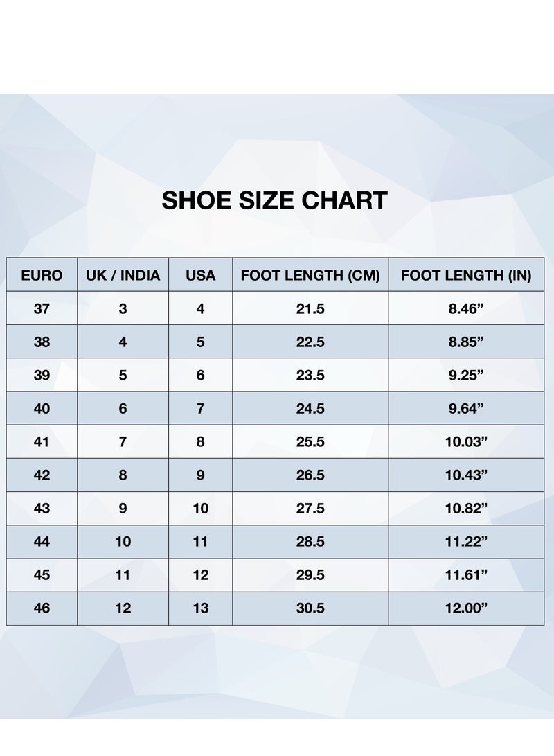
Task: Select the 23.5 cm foot length cell
Action: 310,375
